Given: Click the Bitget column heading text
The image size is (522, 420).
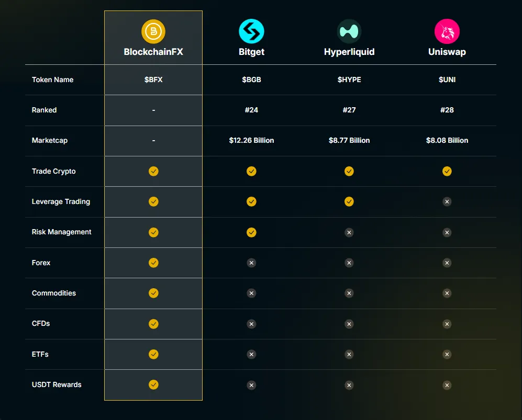Looking at the screenshot, I should pos(251,52).
